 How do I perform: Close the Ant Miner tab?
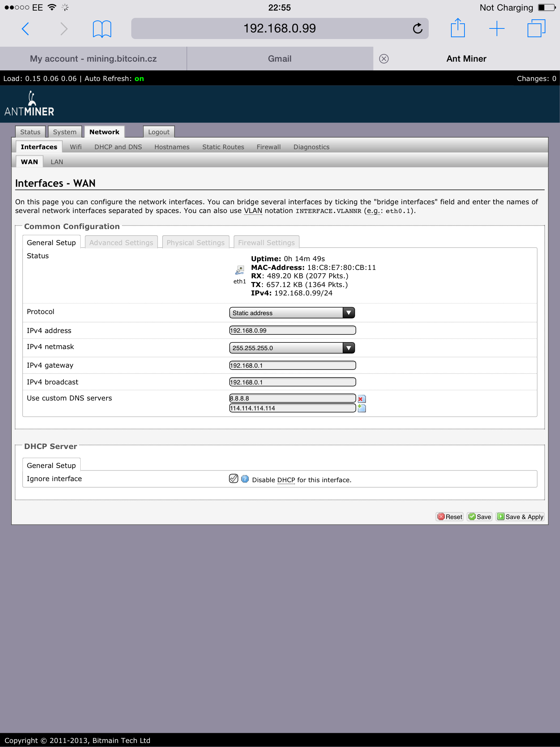click(x=384, y=59)
